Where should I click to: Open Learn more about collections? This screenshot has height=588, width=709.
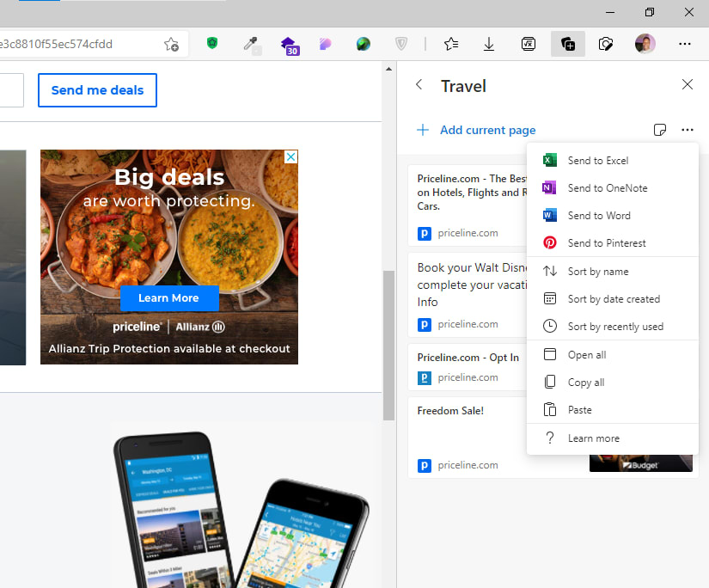(x=613, y=438)
